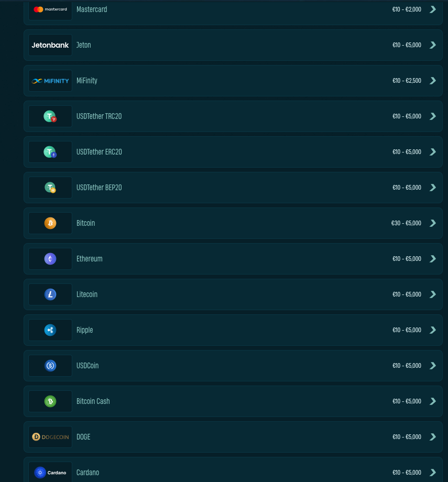Select the Bitcoin Cash label text

click(93, 401)
